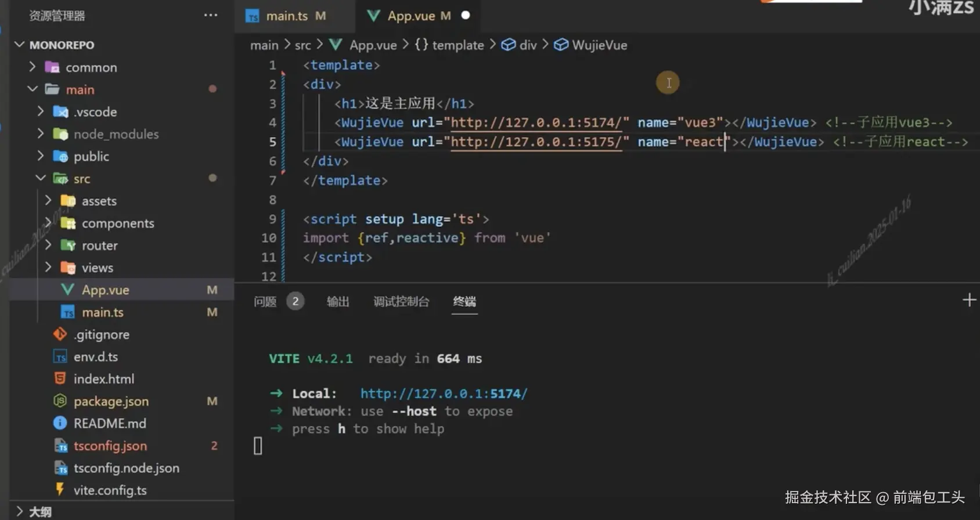The height and width of the screenshot is (520, 980).
Task: Open the 调试控制台 debug console tab
Action: pyautogui.click(x=401, y=301)
